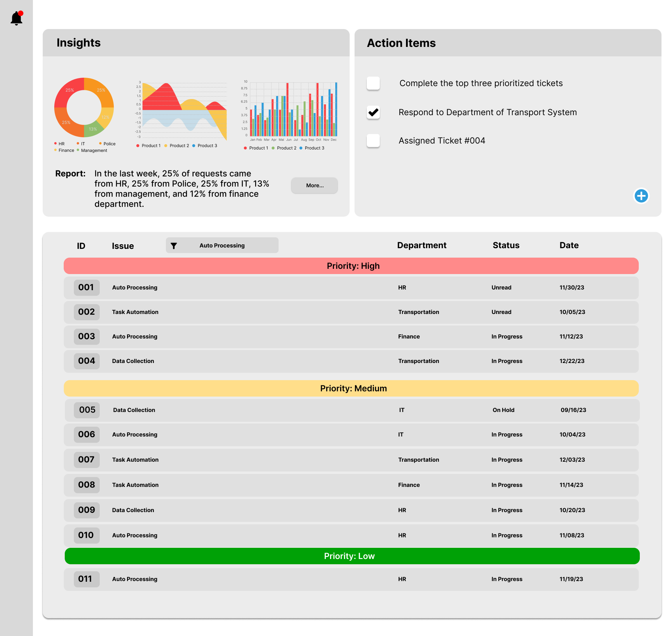Screen dimensions: 672x636
Task: Click the date 12/03/23
Action: (x=572, y=460)
